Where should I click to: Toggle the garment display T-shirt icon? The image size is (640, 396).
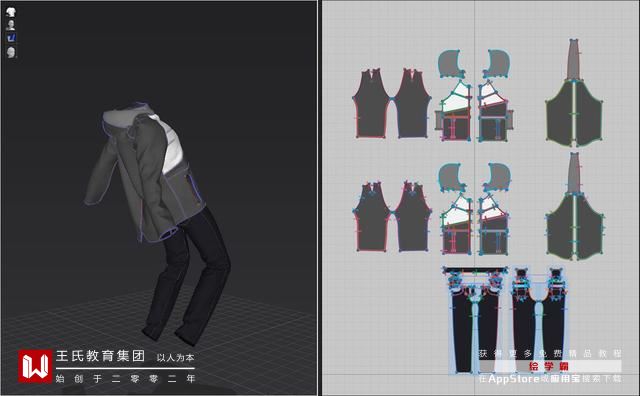click(x=11, y=12)
